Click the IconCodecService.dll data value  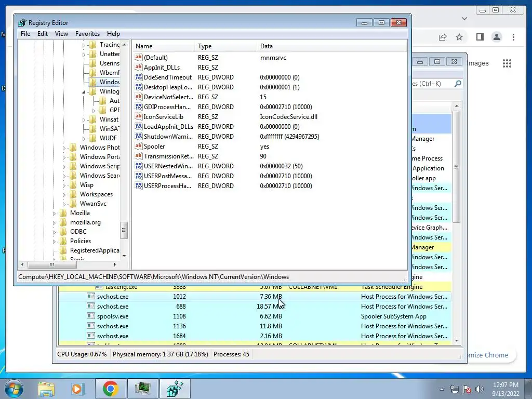coord(289,117)
